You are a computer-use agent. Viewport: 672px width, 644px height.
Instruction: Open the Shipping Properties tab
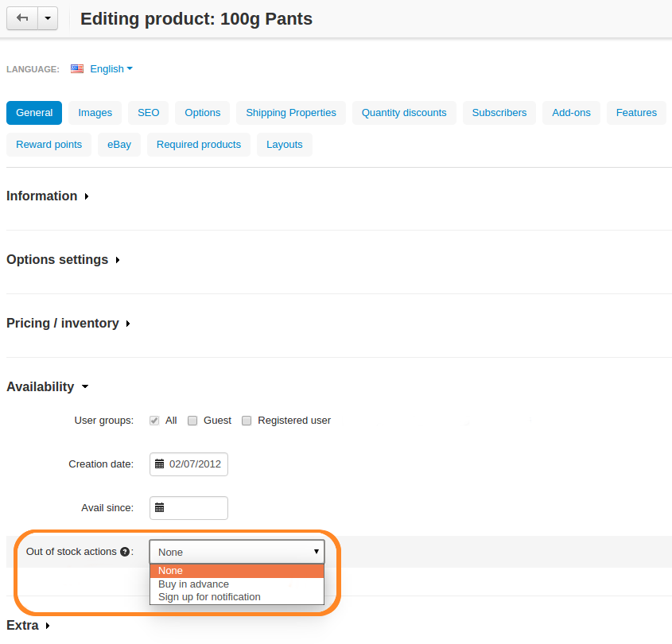point(291,113)
